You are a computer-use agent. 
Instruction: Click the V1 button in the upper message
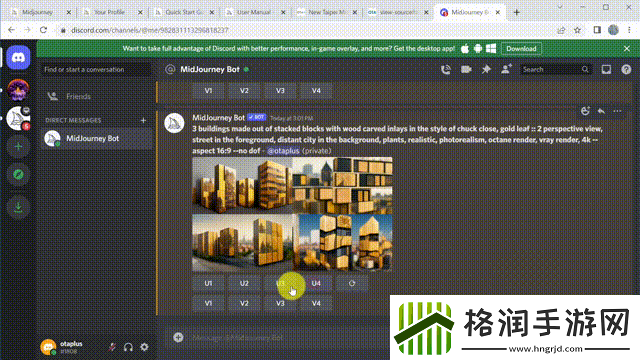[x=208, y=91]
